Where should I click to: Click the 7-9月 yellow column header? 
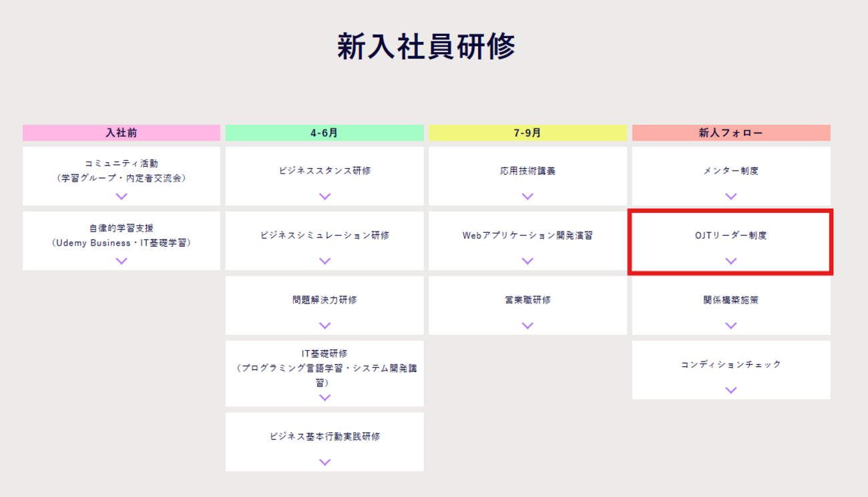point(527,133)
